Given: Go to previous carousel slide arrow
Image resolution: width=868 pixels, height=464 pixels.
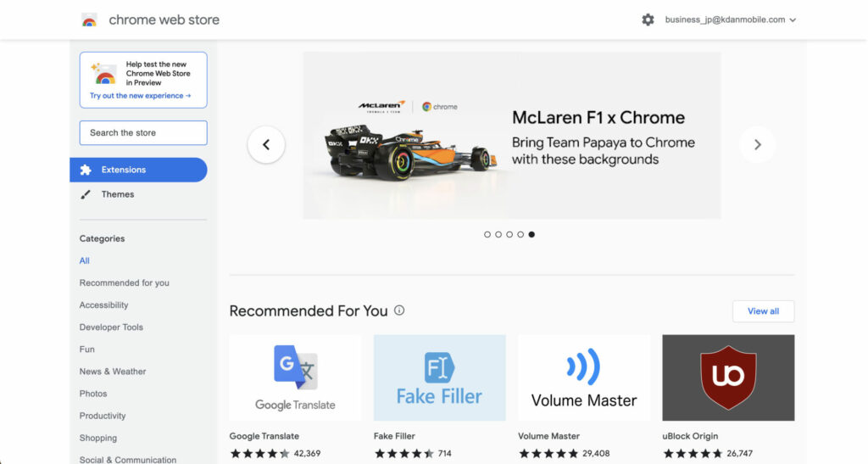Looking at the screenshot, I should (266, 144).
